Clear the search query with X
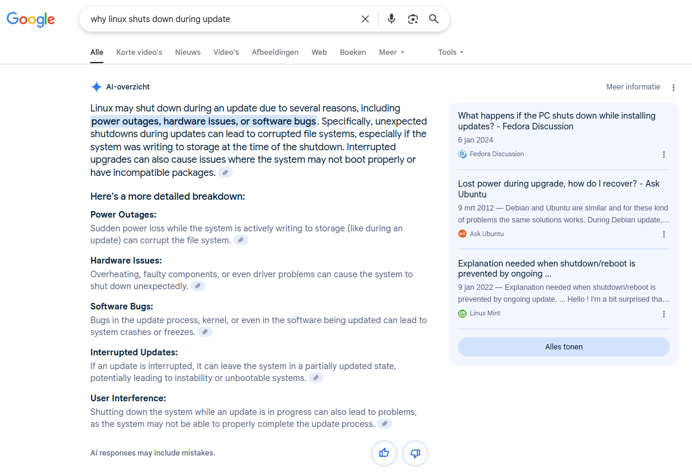692x474 pixels. (365, 19)
